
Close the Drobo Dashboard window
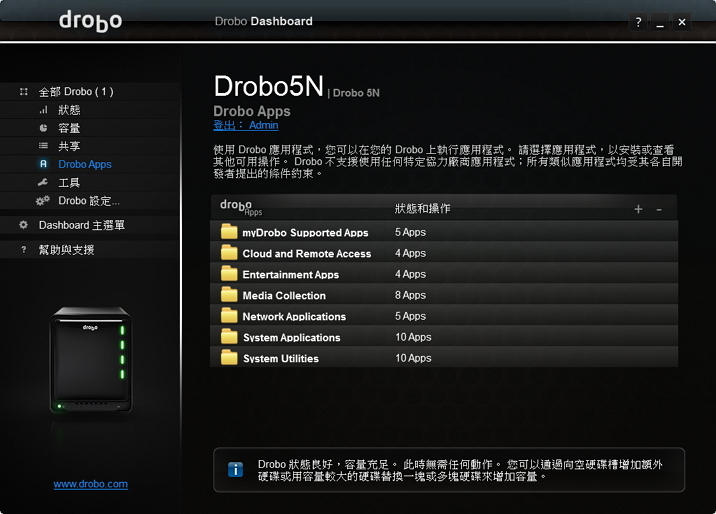click(682, 22)
